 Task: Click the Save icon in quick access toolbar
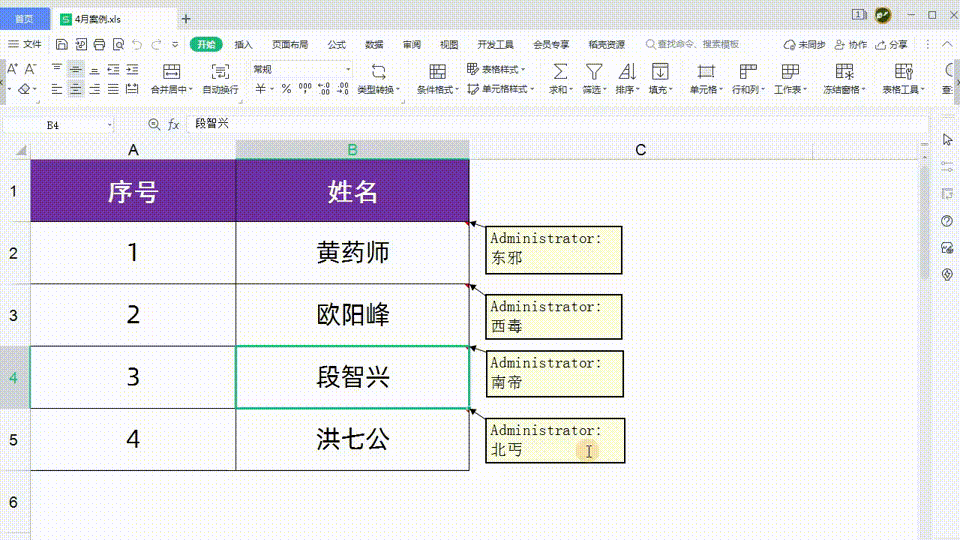click(62, 45)
